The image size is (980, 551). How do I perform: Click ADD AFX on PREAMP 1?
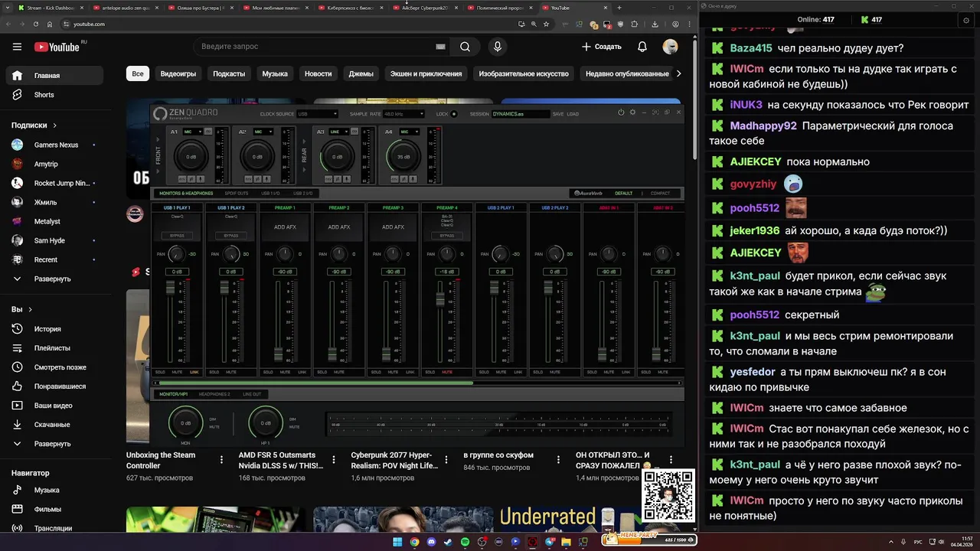(285, 227)
